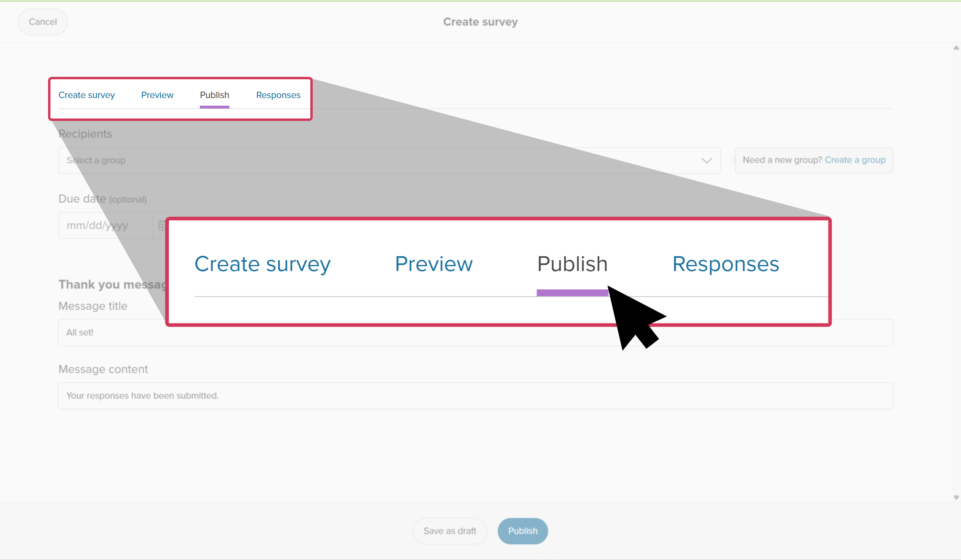Select the enlarged Create survey tab
The image size is (961, 560).
pyautogui.click(x=263, y=264)
